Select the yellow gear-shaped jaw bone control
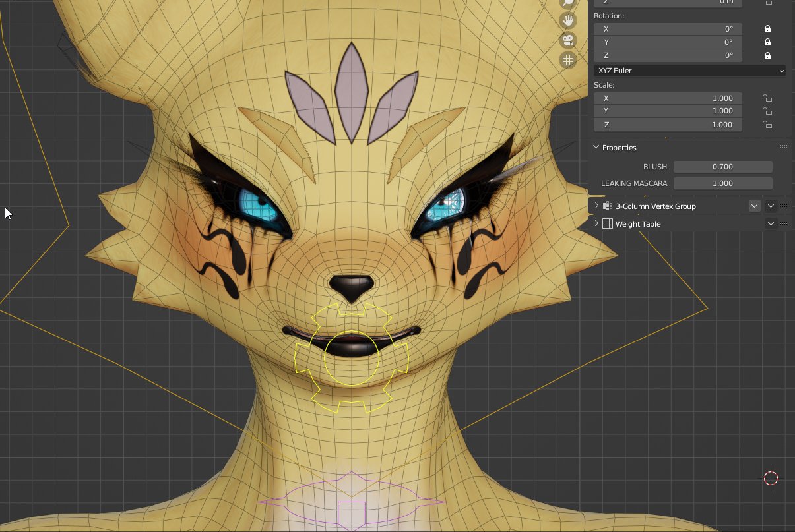This screenshot has width=795, height=532. tap(352, 358)
